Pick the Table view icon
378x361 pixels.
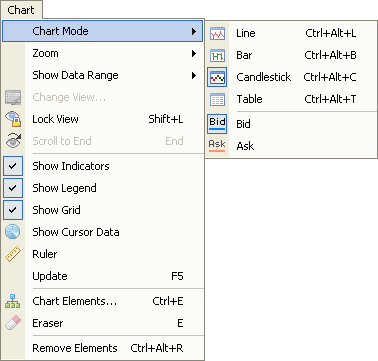coord(217,99)
